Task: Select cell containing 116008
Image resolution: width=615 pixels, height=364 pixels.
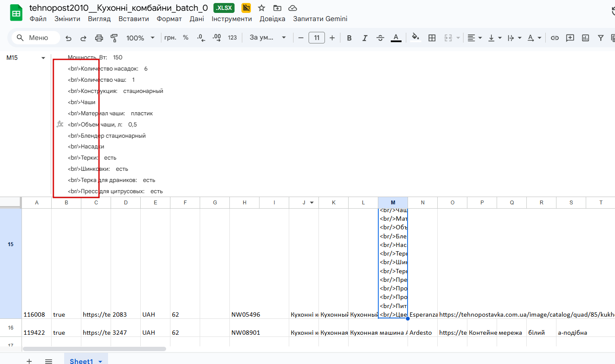Action: [x=37, y=264]
